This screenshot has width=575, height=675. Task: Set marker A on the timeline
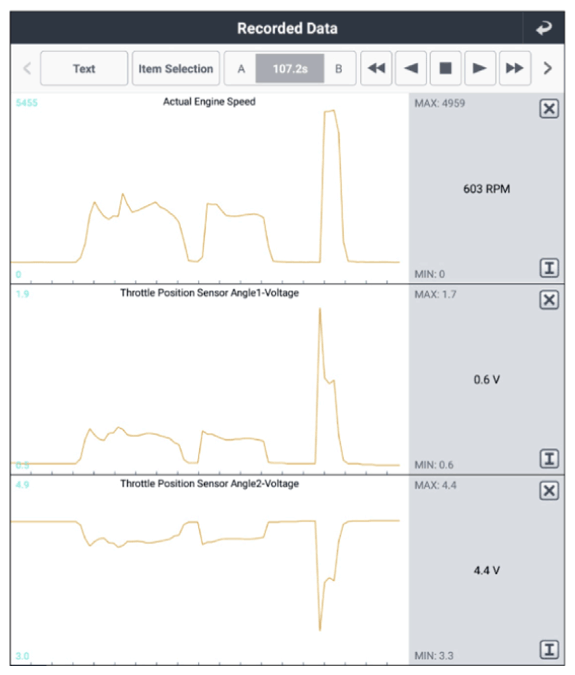pyautogui.click(x=241, y=68)
